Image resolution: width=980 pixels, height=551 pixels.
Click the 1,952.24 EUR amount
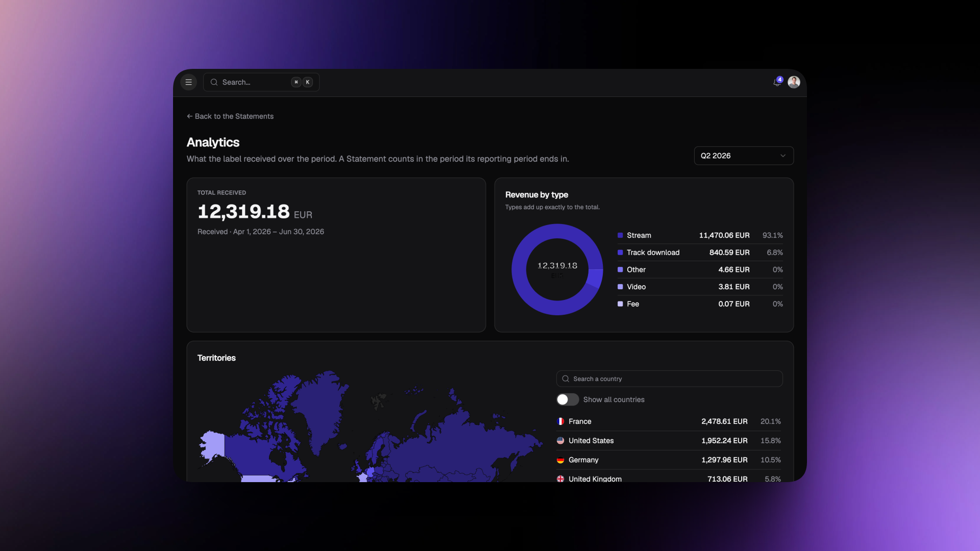click(724, 441)
